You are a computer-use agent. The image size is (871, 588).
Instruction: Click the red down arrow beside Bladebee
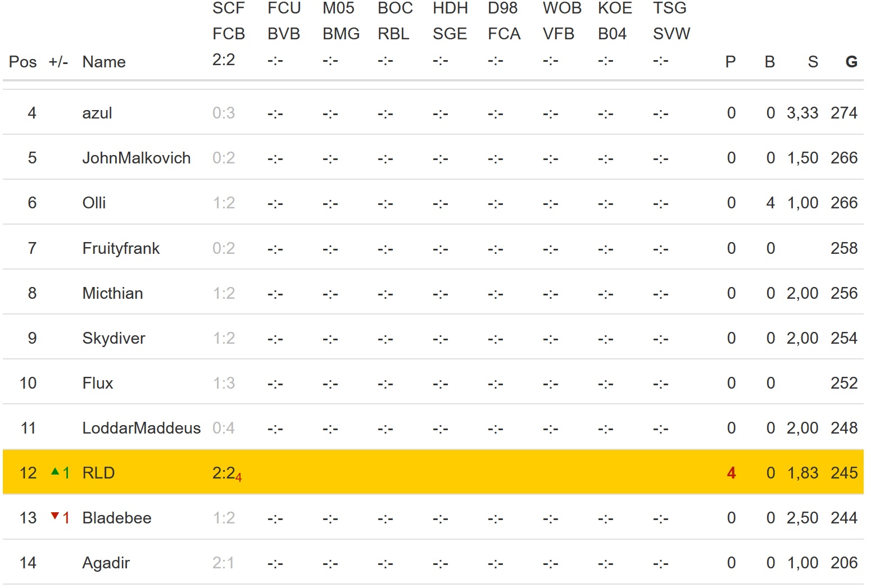(x=55, y=516)
